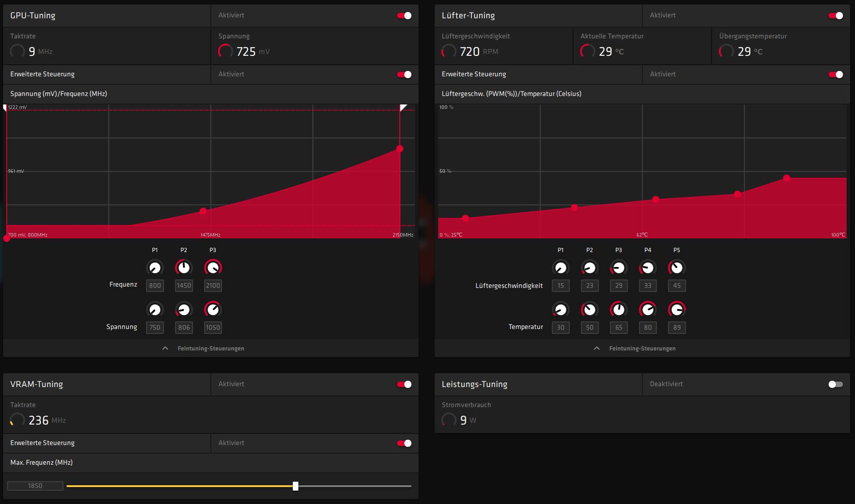This screenshot has width=855, height=504.
Task: Select the P3 Spannung field showing 1050
Action: point(213,328)
